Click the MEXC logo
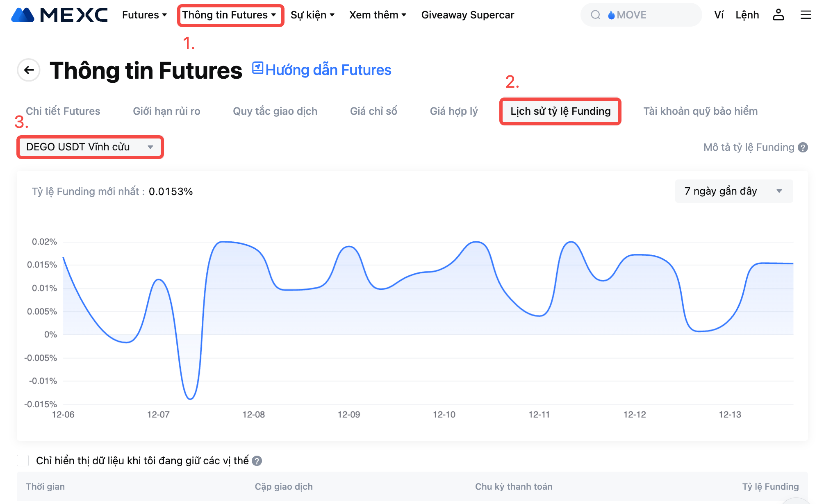 coord(59,15)
